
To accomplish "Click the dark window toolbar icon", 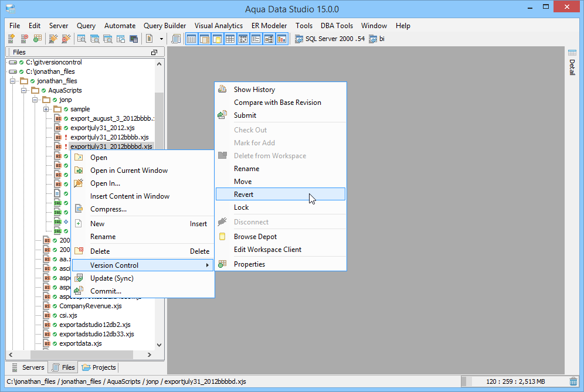I will (x=134, y=38).
